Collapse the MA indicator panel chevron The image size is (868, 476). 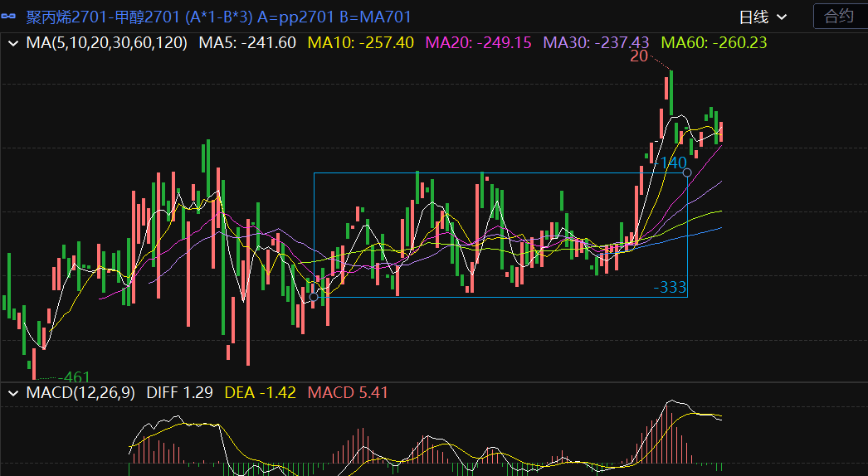(13, 43)
